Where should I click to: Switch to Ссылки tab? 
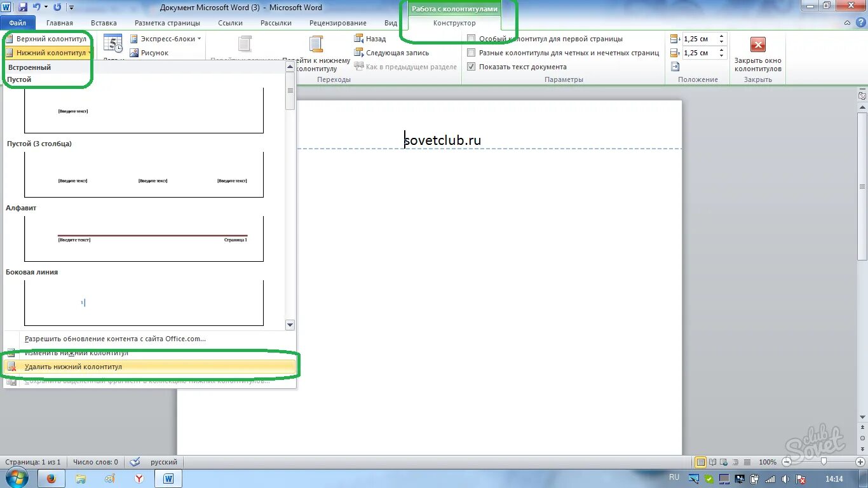click(230, 23)
